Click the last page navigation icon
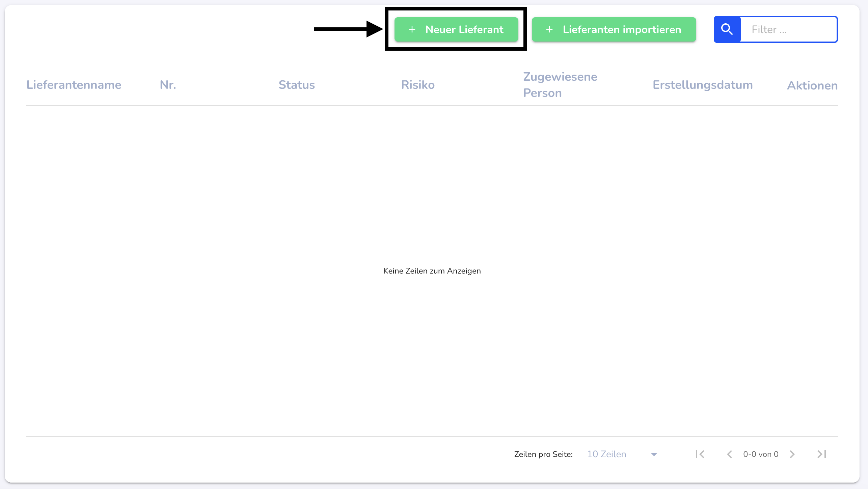 point(823,455)
